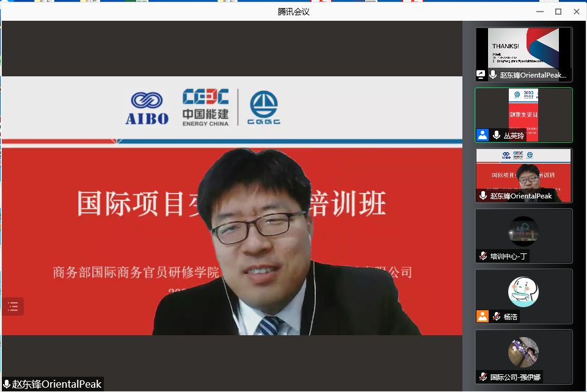Select the THANKS shared screen thumbnail
This screenshot has width=587, height=392.
523,49
